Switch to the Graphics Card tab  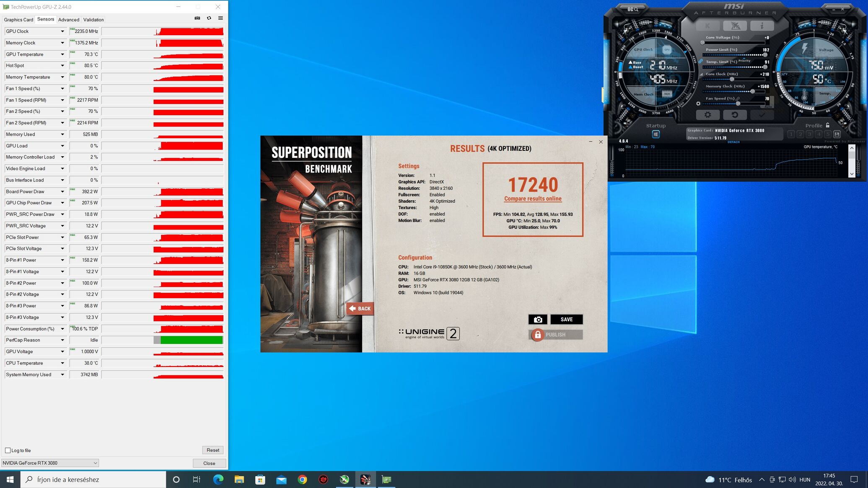[x=18, y=20]
